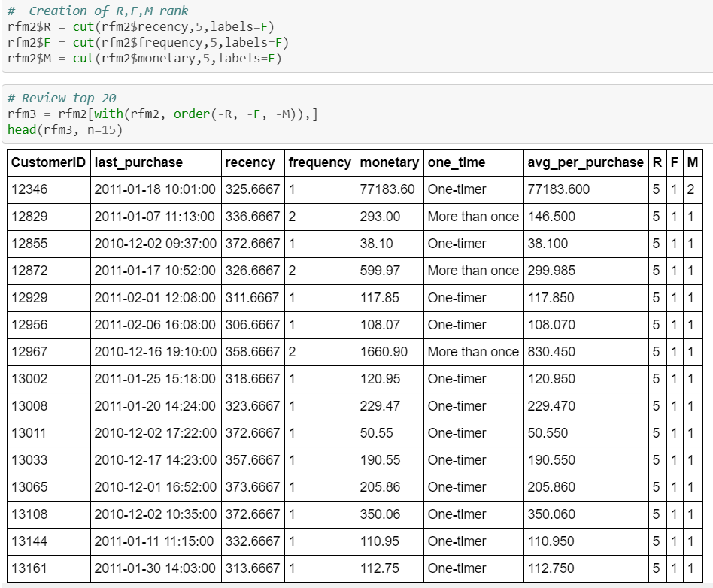The image size is (713, 588).
Task: Click the comment Creation of R,F,M rank
Action: click(98, 11)
